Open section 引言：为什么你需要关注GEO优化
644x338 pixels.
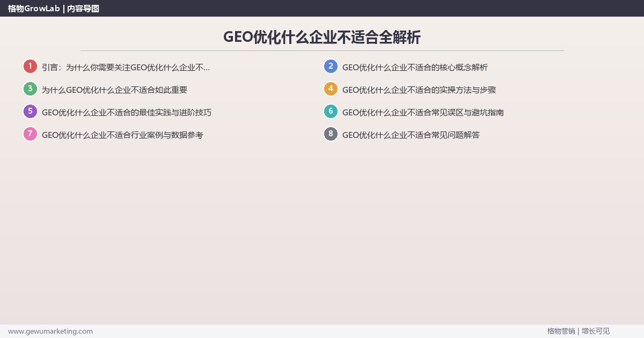[x=126, y=67]
